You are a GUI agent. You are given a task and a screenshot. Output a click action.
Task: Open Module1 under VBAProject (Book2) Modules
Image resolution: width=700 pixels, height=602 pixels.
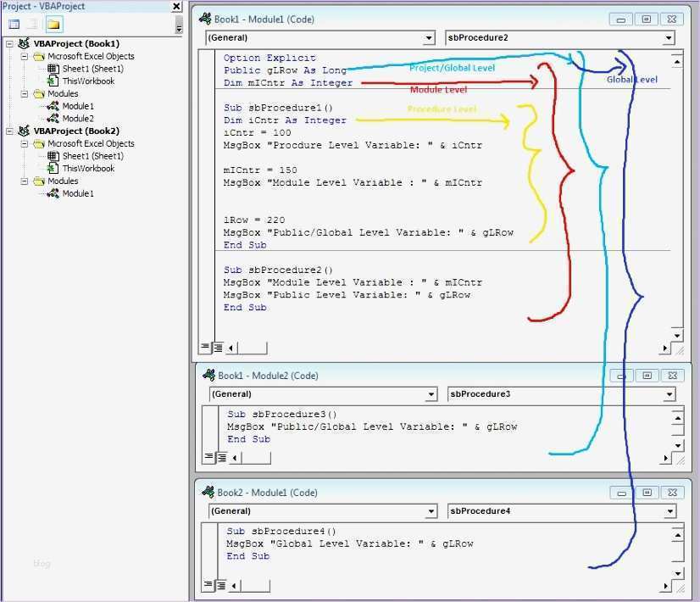(77, 193)
